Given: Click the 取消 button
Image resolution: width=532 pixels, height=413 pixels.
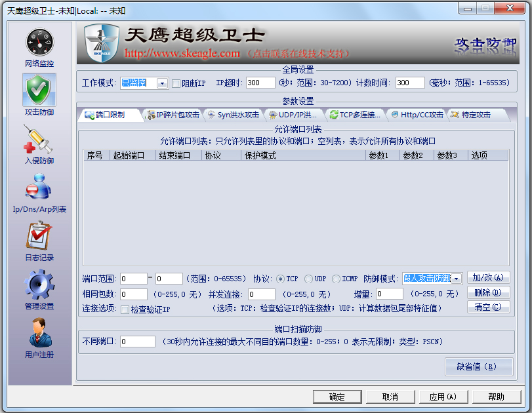Looking at the screenshot, I should point(390,397).
